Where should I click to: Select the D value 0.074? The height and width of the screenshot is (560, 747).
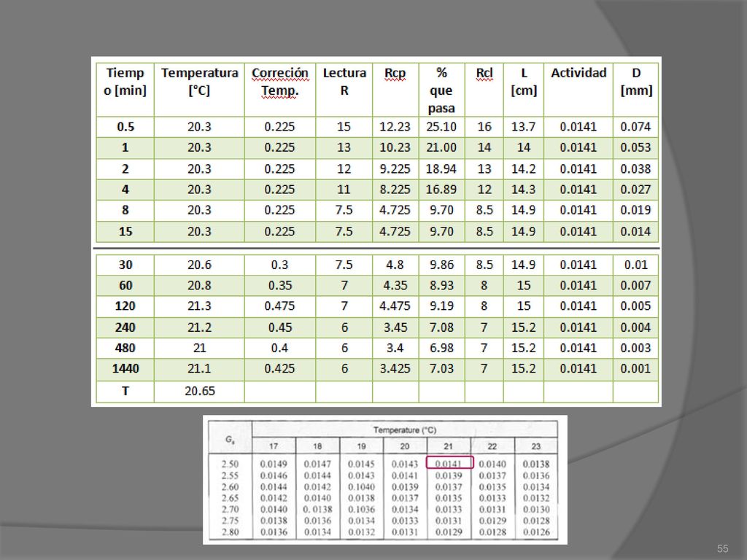click(635, 127)
